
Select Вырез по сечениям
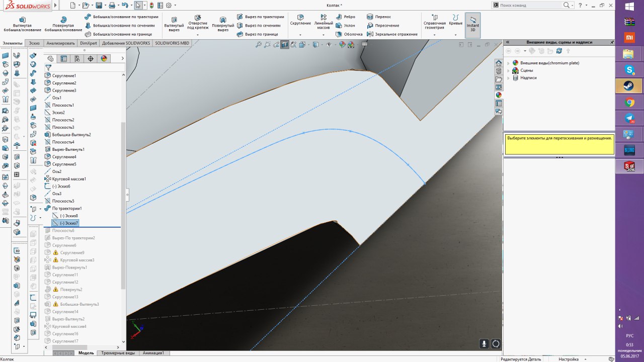[x=258, y=25]
